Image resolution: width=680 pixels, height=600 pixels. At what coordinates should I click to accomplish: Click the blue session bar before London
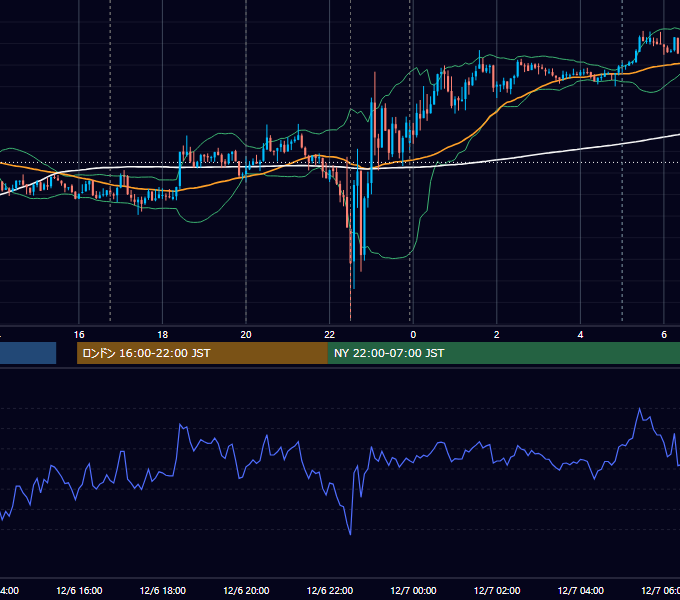tap(28, 353)
